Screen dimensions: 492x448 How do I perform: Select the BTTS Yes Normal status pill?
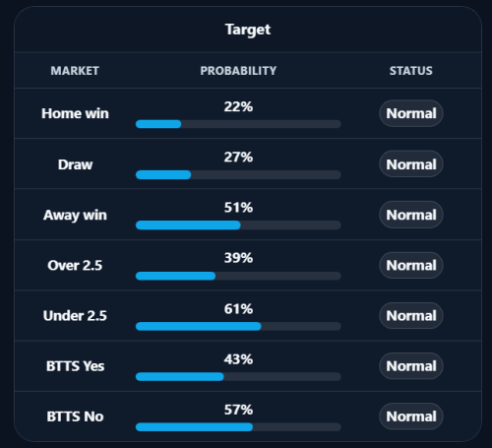(411, 366)
